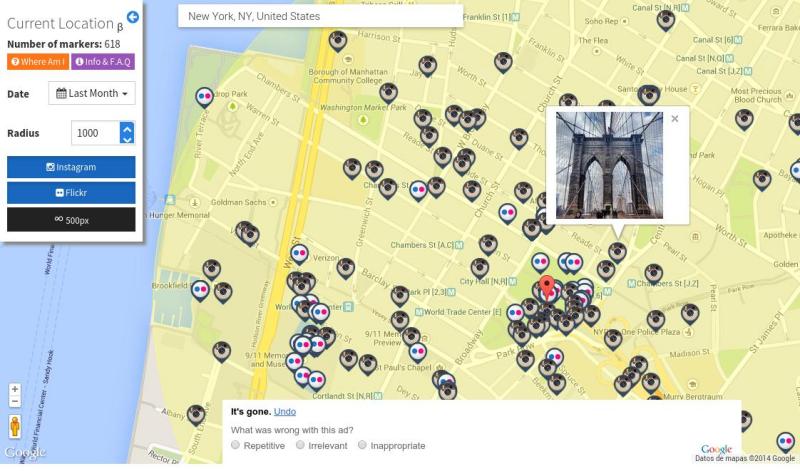Click Instagram marker near St James Pl

click(690, 314)
